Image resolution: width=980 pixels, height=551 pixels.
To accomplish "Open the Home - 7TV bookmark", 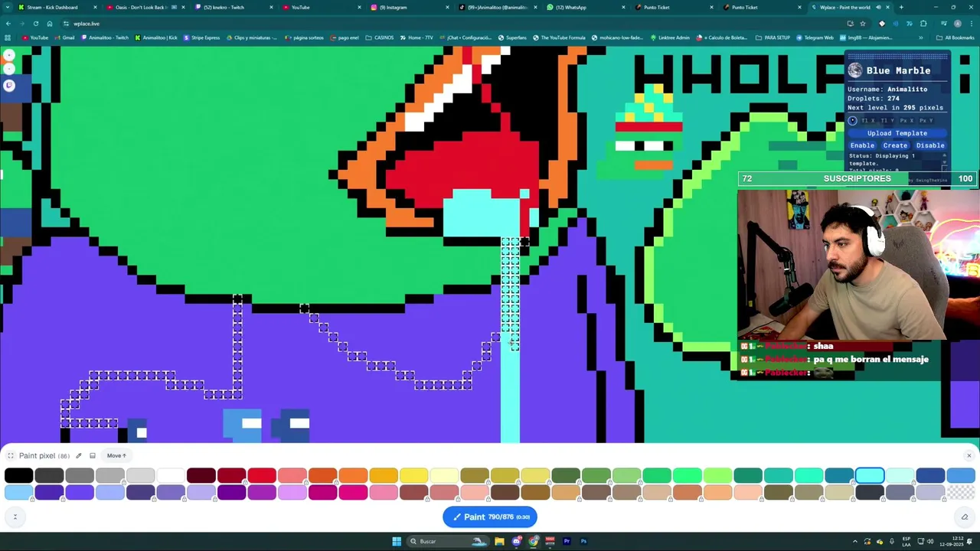I will 416,37.
